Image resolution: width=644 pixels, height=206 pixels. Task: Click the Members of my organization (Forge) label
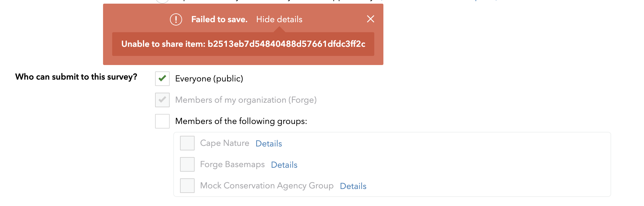246,100
